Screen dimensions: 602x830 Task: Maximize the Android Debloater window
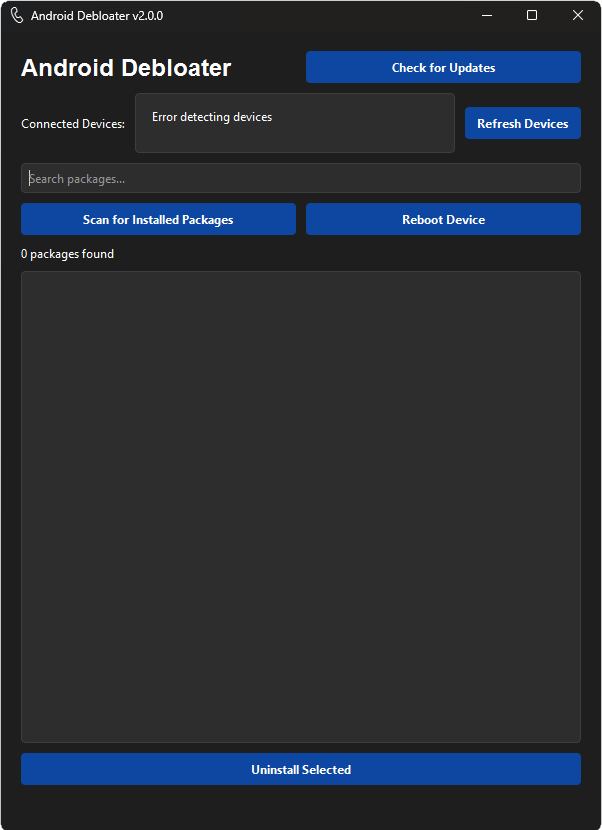pos(532,15)
